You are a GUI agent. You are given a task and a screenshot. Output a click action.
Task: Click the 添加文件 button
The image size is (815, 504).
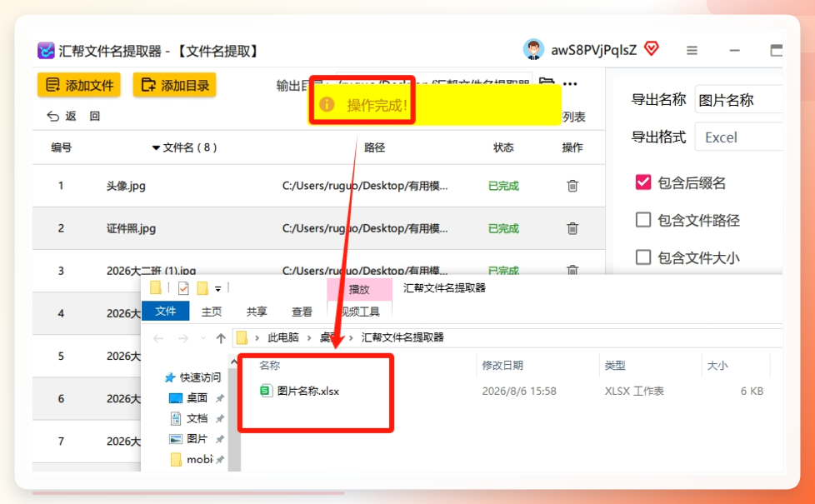coord(79,85)
